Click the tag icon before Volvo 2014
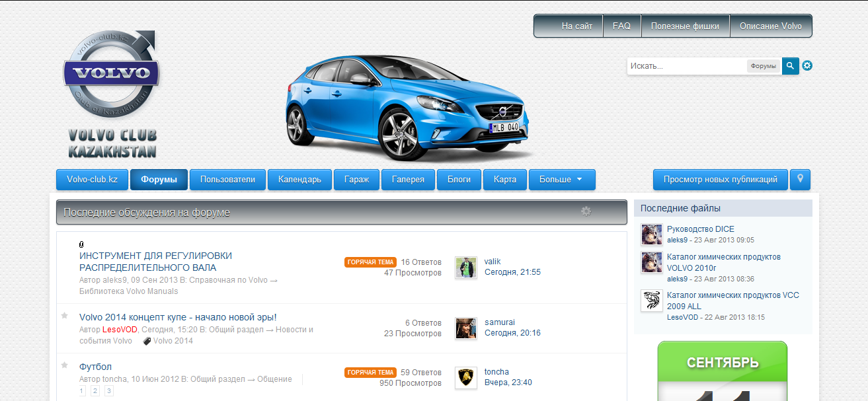 147,341
